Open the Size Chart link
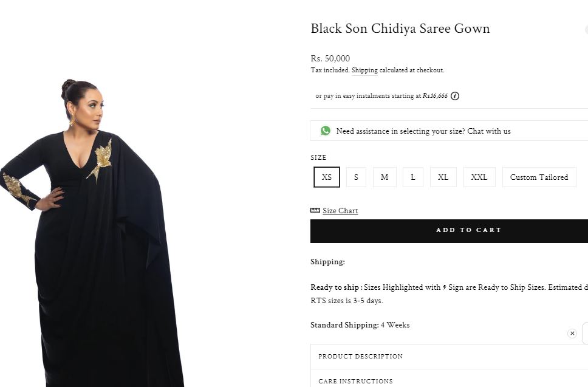Screen dimensions: 588x387 [340, 211]
